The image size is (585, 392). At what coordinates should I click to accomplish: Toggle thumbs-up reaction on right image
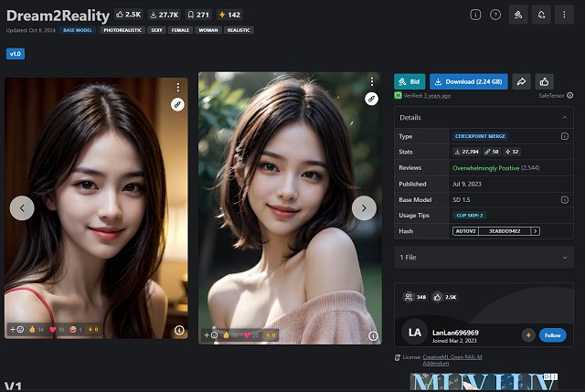click(x=228, y=335)
